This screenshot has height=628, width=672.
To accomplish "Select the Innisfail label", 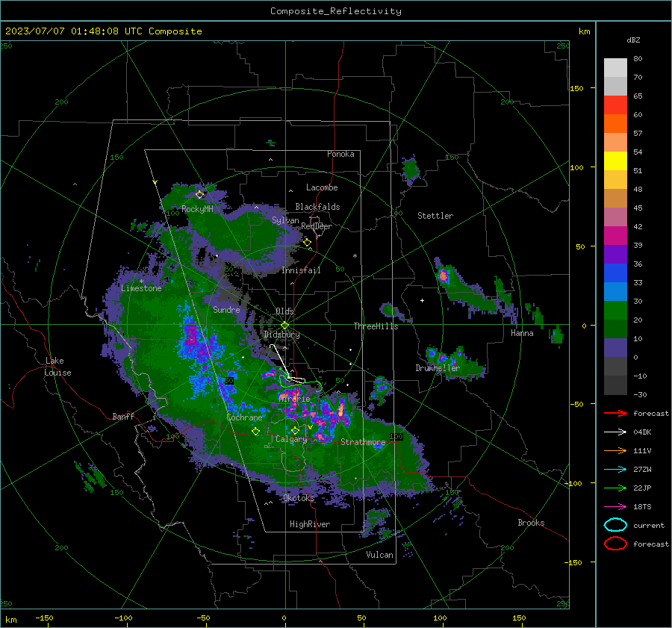I will click(x=301, y=270).
